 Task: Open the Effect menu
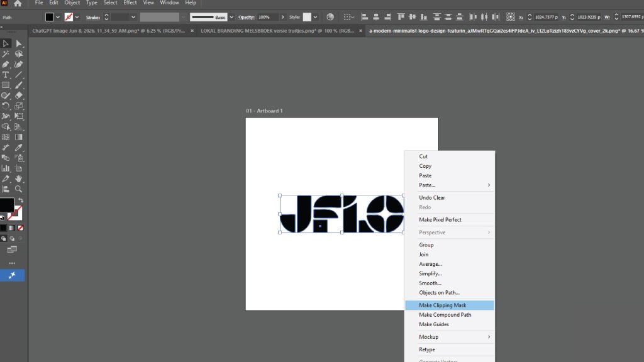[x=130, y=3]
